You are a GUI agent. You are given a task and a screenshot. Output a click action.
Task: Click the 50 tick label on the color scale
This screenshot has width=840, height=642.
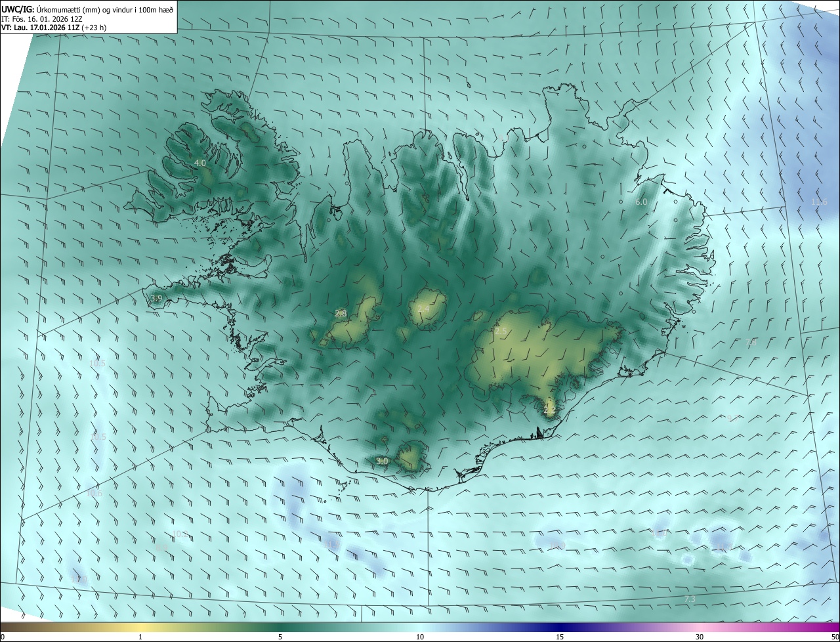point(834,637)
